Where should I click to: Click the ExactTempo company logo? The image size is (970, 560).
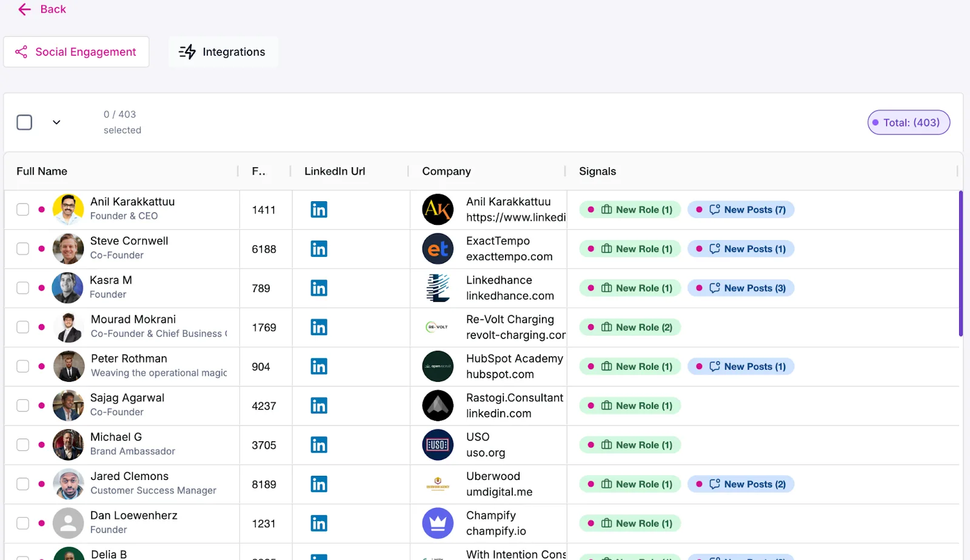(438, 249)
